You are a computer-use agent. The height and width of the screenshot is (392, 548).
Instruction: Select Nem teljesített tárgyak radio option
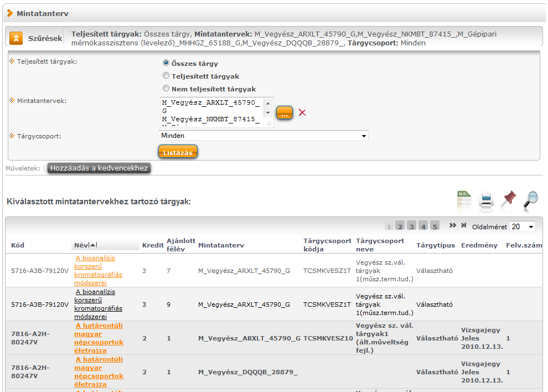coord(166,89)
